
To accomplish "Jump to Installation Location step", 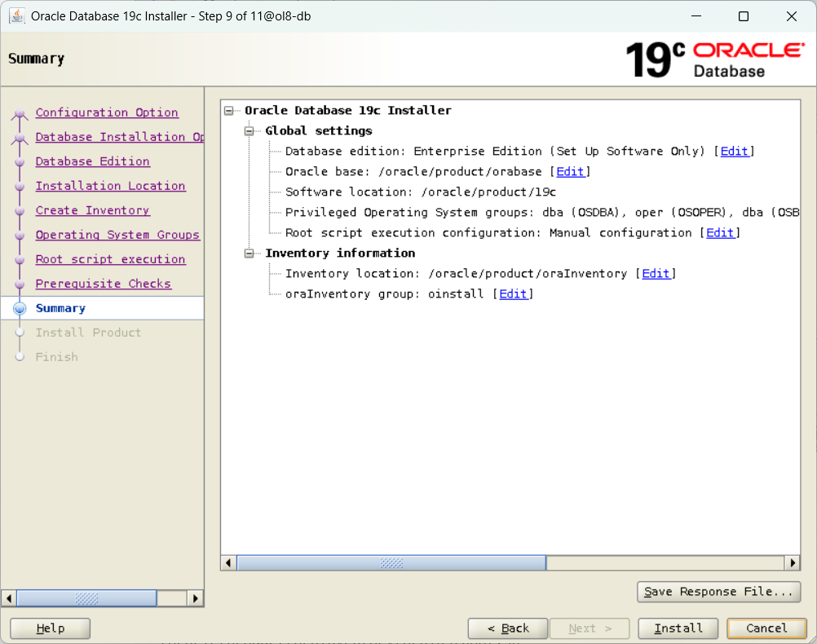I will click(x=110, y=186).
